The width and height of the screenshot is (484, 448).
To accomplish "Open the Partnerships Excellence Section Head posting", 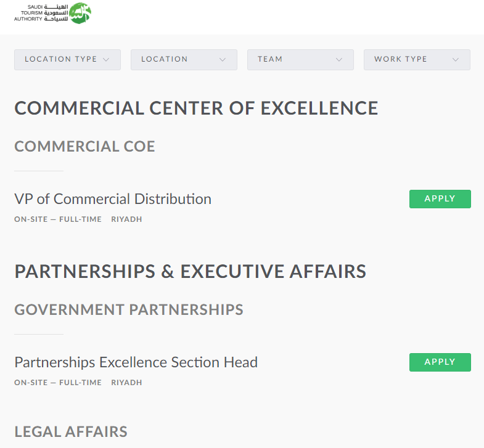I will click(x=136, y=362).
